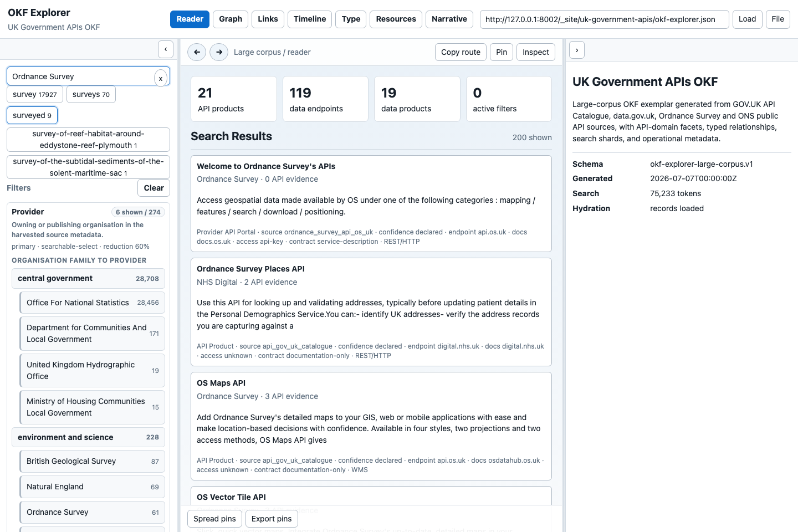Select the solent-maritime-sac survey suggestion
The height and width of the screenshot is (532, 798).
click(88, 167)
